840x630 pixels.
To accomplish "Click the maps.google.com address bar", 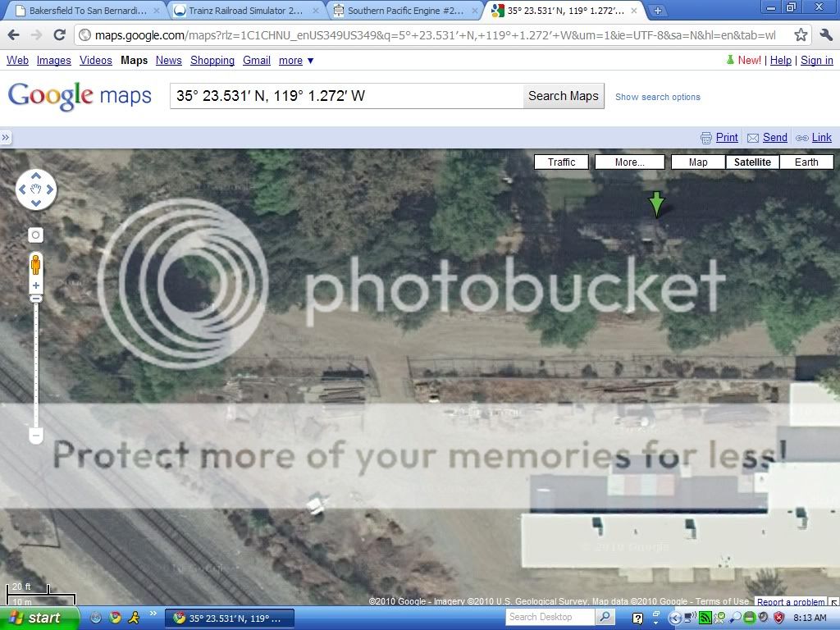I will pyautogui.click(x=434, y=35).
